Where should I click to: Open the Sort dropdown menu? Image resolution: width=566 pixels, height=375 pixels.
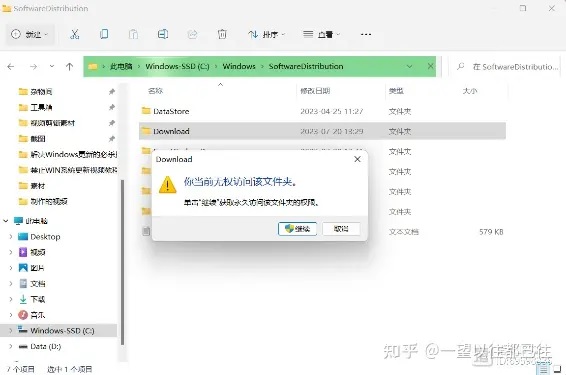[x=266, y=34]
